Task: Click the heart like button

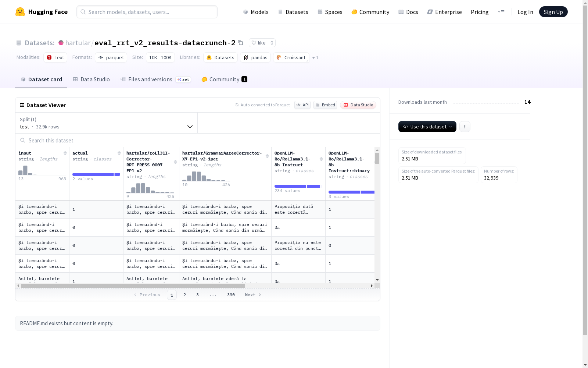Action: pos(258,43)
